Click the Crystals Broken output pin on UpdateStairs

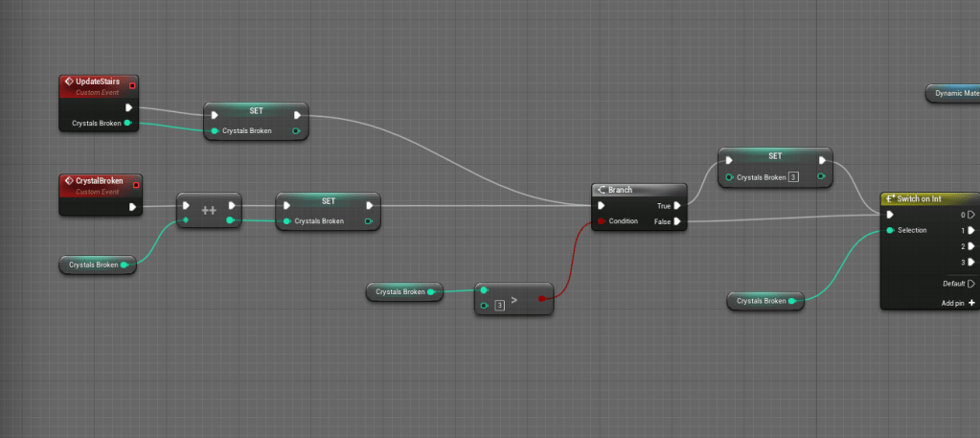pyautogui.click(x=127, y=124)
